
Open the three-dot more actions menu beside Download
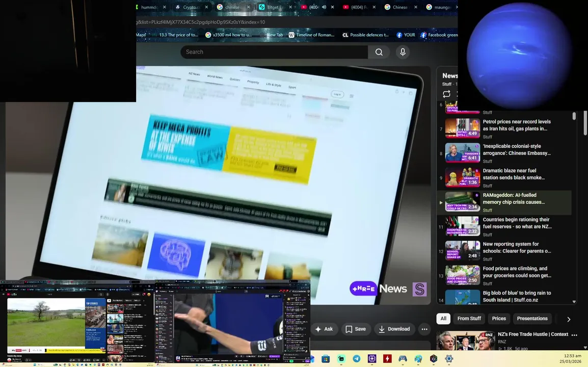424,329
